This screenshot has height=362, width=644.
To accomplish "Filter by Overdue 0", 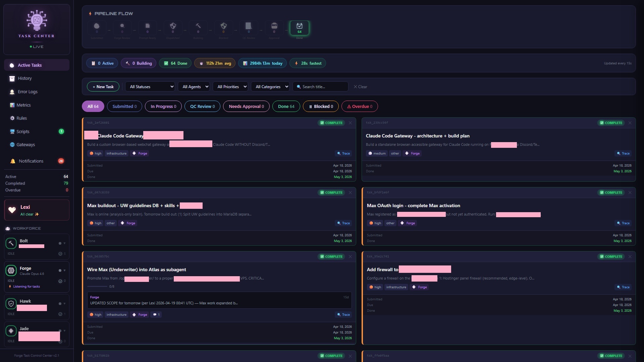I will coord(360,107).
